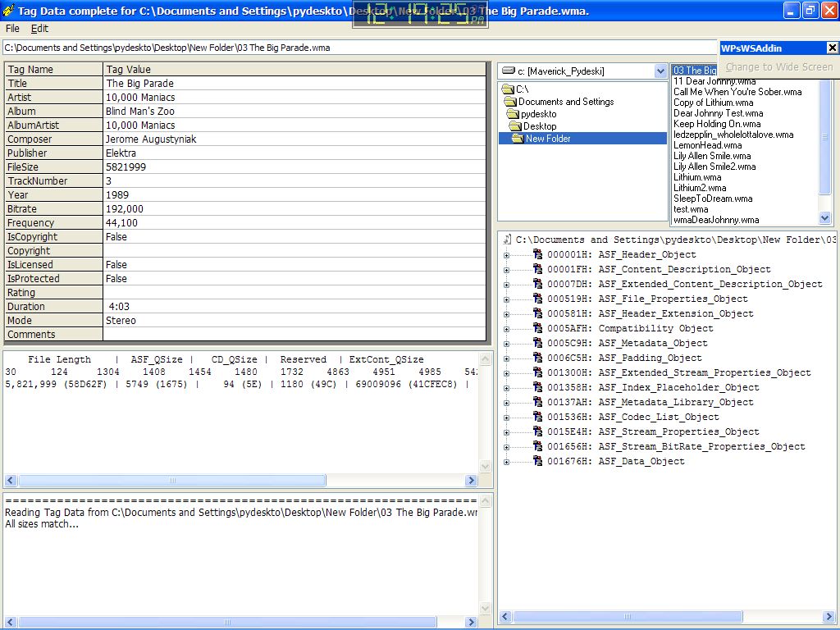Click the music note icon beside root path
The height and width of the screenshot is (630, 840).
[x=507, y=240]
